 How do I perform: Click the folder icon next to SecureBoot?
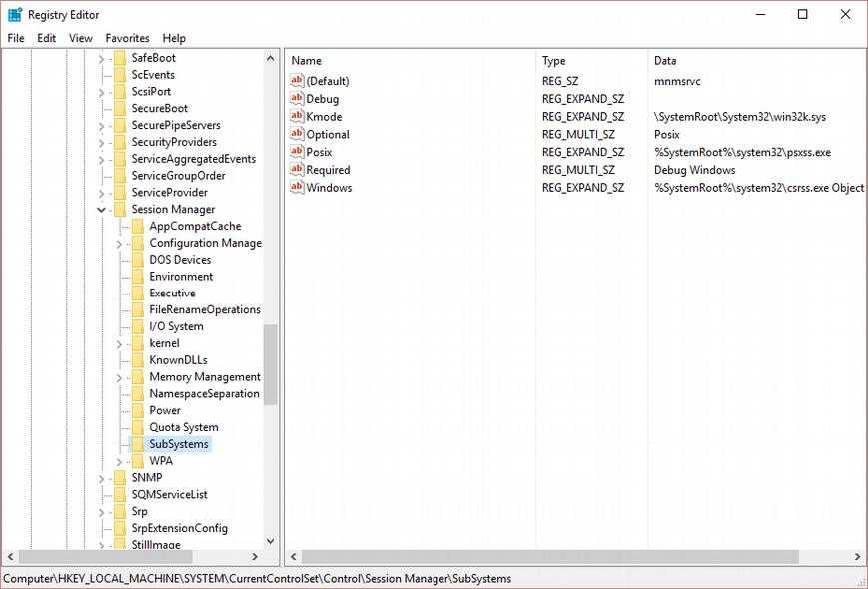pos(120,109)
